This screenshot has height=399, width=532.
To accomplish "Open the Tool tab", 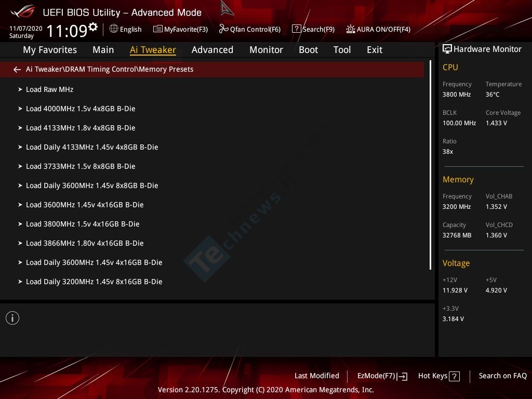I will pyautogui.click(x=342, y=50).
